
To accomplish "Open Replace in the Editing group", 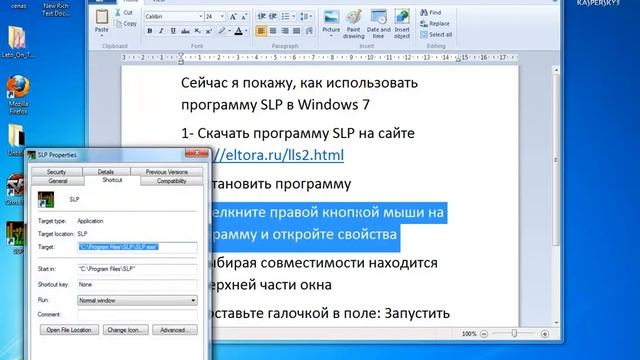I will pyautogui.click(x=435, y=24).
